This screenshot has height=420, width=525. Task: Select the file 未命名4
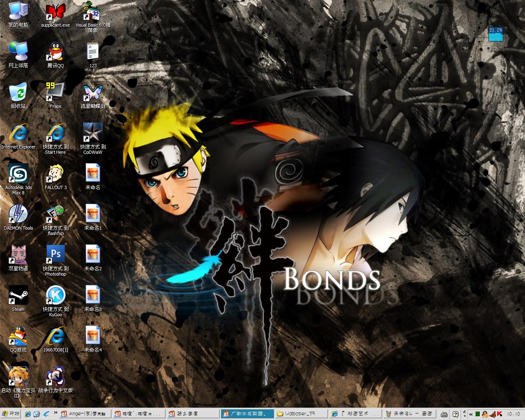93,339
